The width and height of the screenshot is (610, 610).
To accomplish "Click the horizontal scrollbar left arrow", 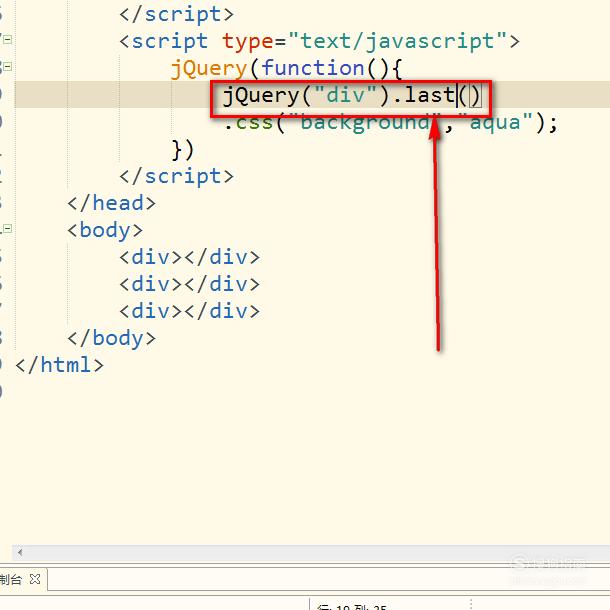I will point(20,552).
